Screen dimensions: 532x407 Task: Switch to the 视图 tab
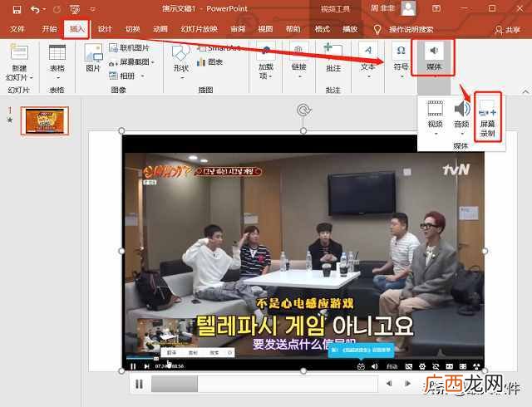[x=265, y=29]
